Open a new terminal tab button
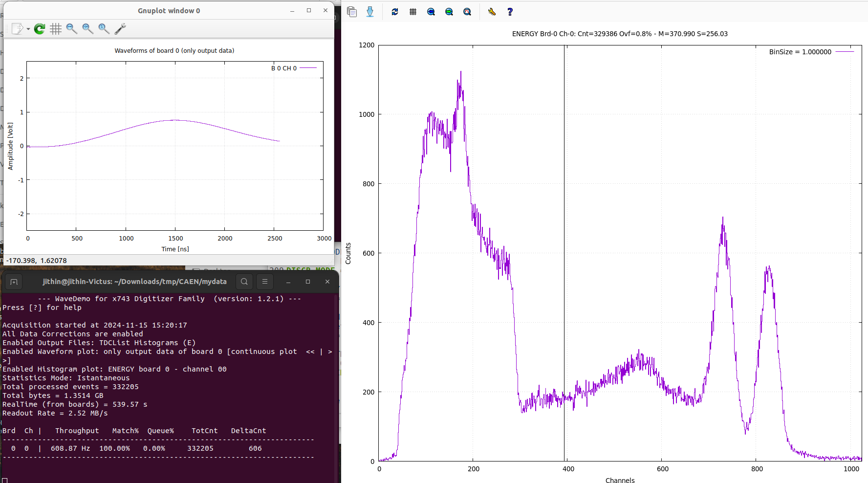Screen dimensions: 868x483 14,282
